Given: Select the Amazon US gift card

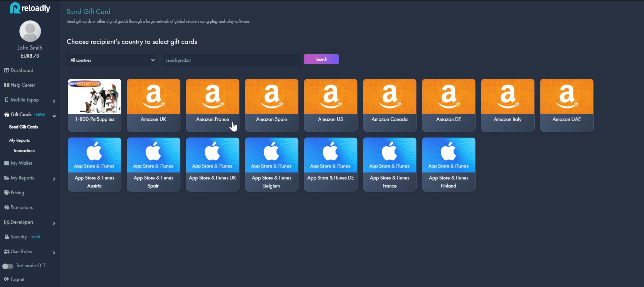Looking at the screenshot, I should coord(331,105).
